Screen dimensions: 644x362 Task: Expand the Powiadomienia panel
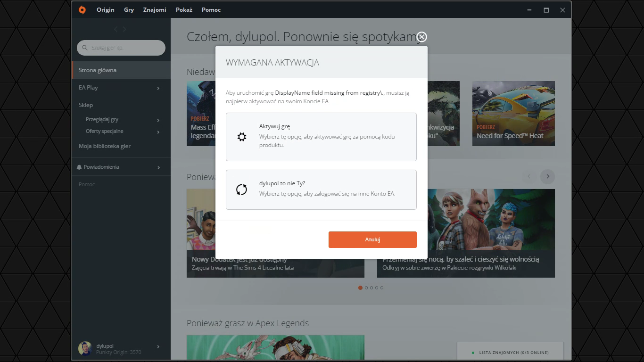coord(158,167)
